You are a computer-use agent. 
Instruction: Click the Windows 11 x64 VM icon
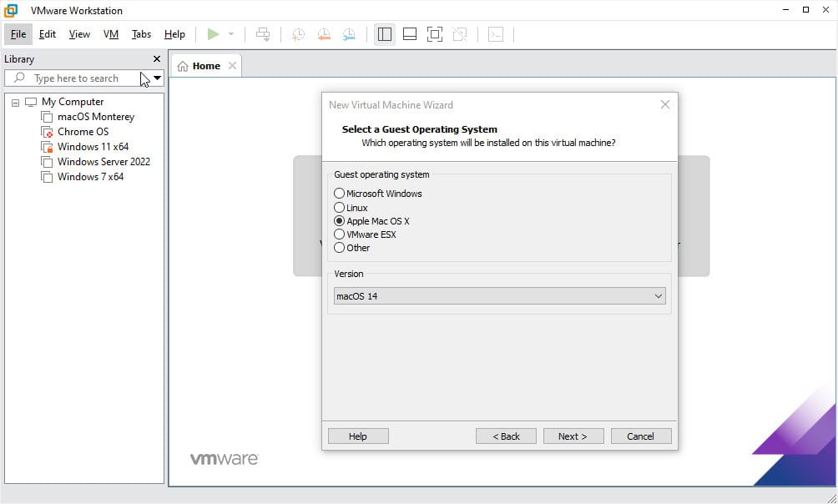[47, 147]
